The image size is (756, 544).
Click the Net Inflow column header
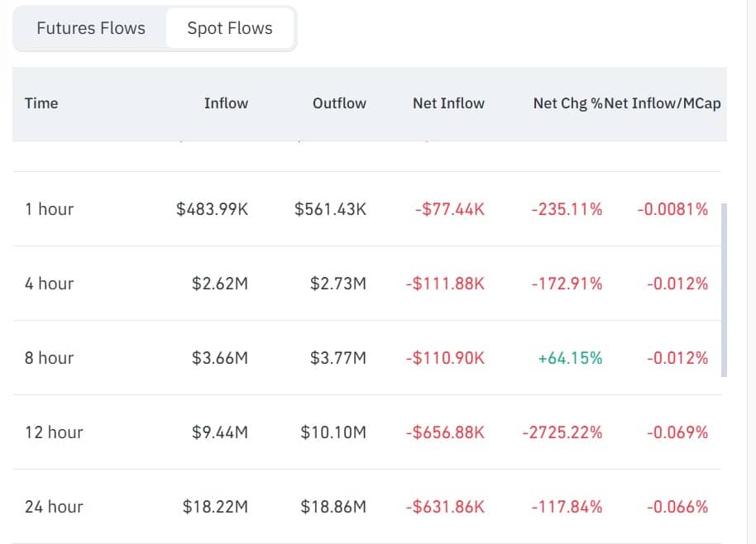pos(448,103)
